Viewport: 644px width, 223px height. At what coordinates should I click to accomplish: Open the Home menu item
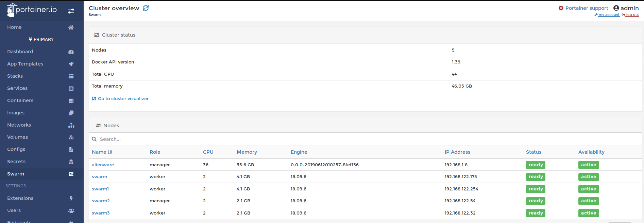(14, 27)
